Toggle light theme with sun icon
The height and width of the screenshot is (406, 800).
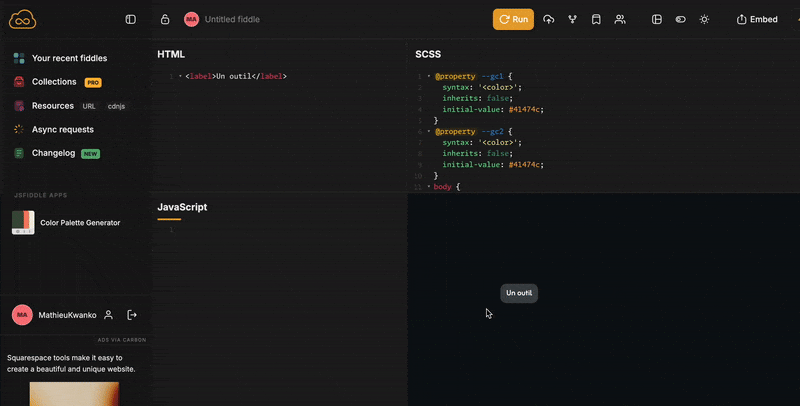[705, 19]
